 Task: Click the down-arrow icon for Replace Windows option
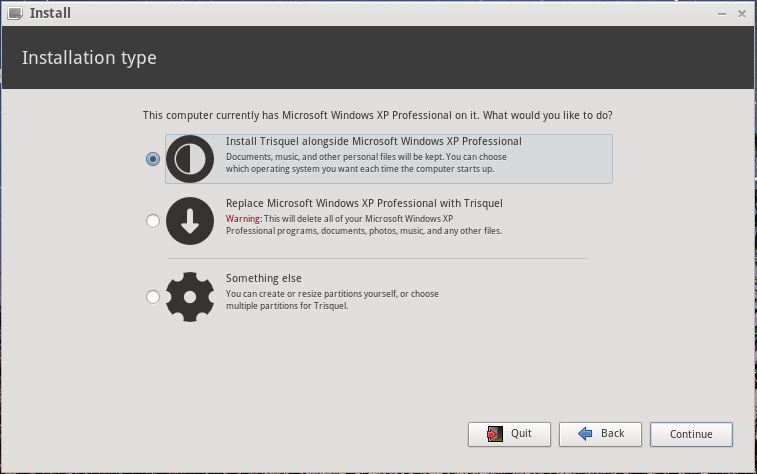pyautogui.click(x=190, y=221)
